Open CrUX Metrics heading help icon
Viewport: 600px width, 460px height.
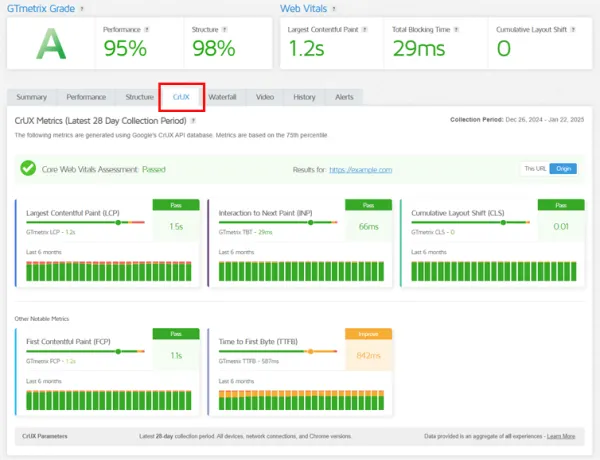pyautogui.click(x=193, y=121)
